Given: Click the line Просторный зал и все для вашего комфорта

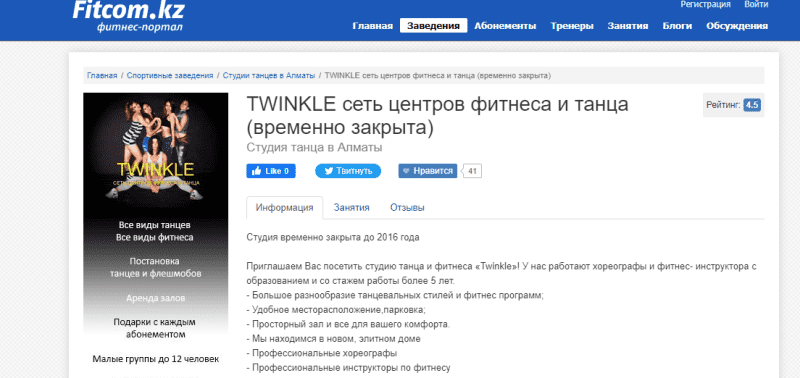Looking at the screenshot, I should (x=348, y=324).
